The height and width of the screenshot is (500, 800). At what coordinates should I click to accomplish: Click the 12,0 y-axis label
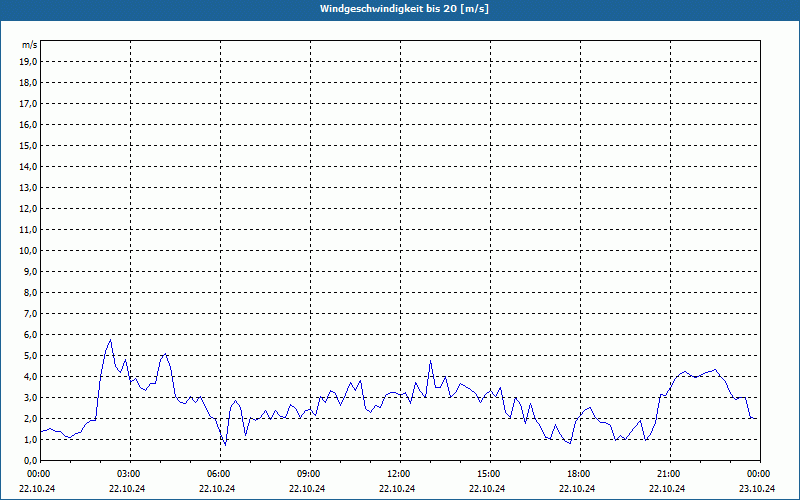coord(28,209)
